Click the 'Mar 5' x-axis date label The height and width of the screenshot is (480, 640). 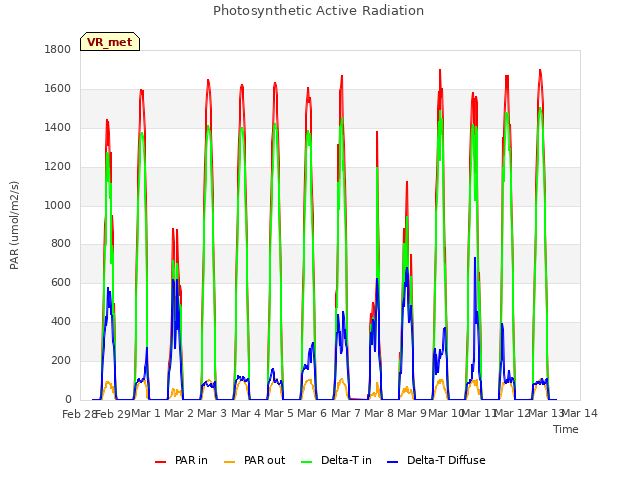tap(279, 413)
